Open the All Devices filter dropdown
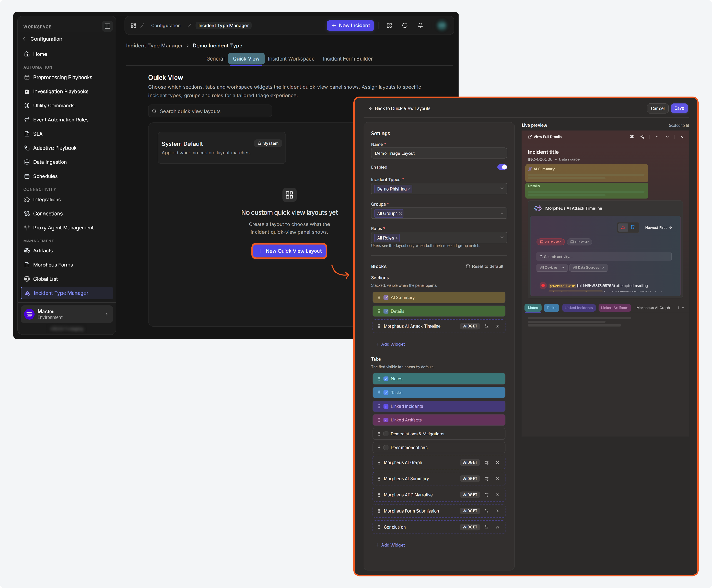 pos(552,267)
